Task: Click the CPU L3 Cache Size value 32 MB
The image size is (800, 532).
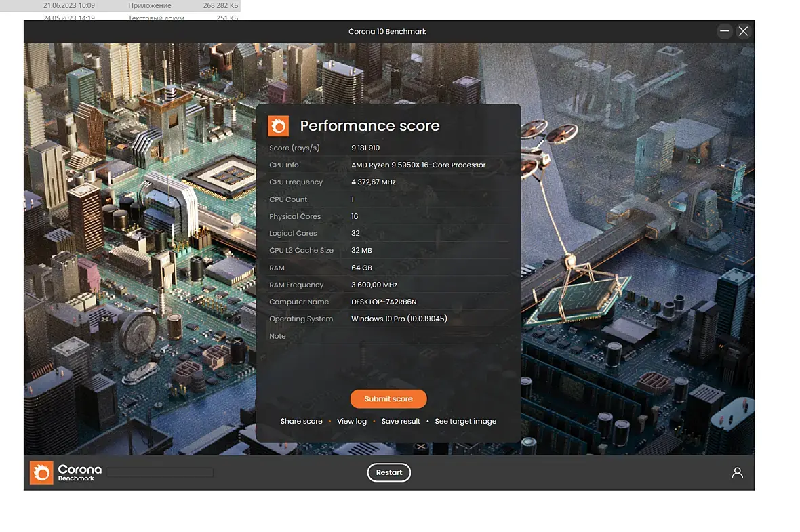Action: coord(361,251)
